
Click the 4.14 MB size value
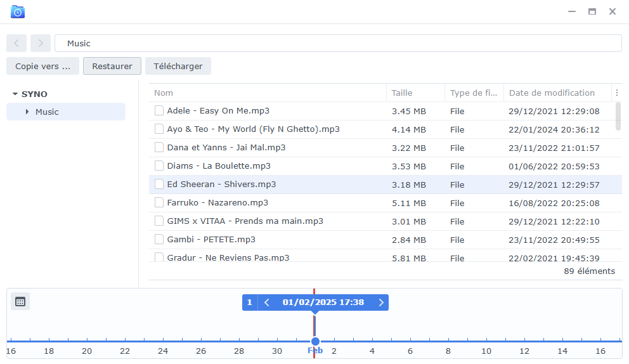(x=409, y=129)
